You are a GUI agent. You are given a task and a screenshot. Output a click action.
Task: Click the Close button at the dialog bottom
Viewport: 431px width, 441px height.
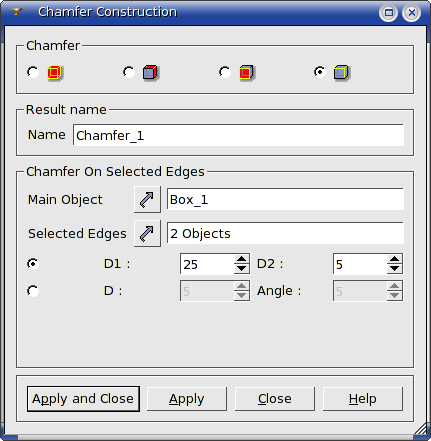click(275, 399)
